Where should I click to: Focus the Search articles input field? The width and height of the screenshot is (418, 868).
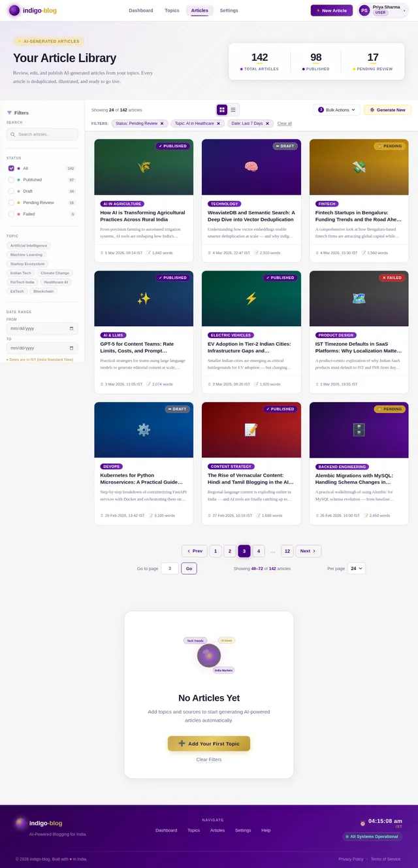42,135
